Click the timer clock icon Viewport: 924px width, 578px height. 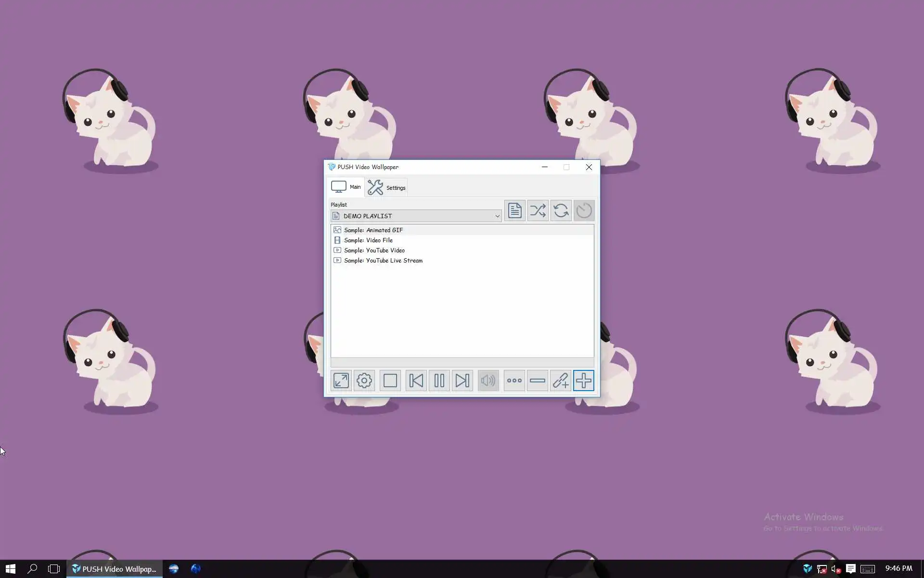584,210
